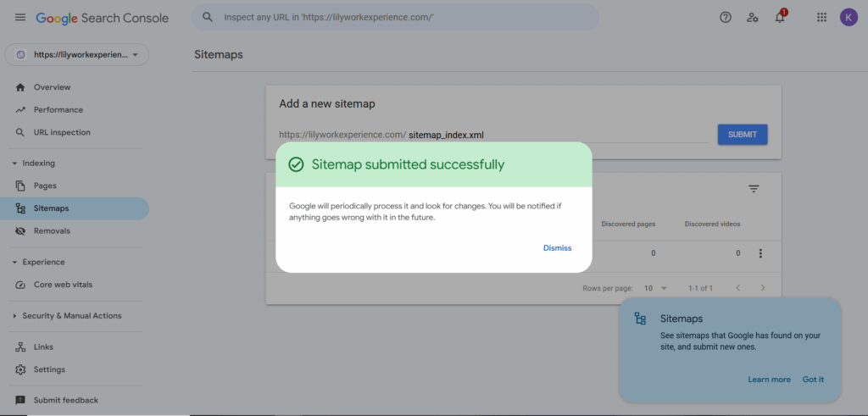
Task: Go to next page of rows
Action: [x=763, y=288]
